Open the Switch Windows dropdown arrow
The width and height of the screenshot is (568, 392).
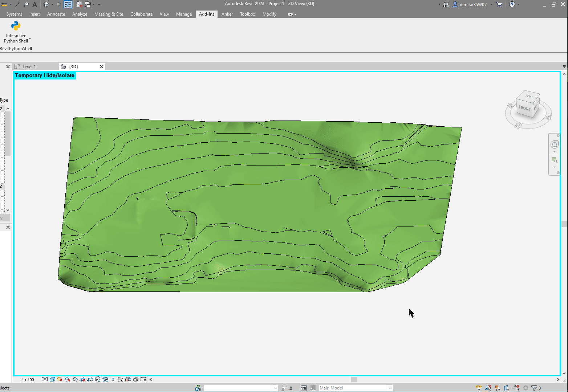tap(93, 4)
